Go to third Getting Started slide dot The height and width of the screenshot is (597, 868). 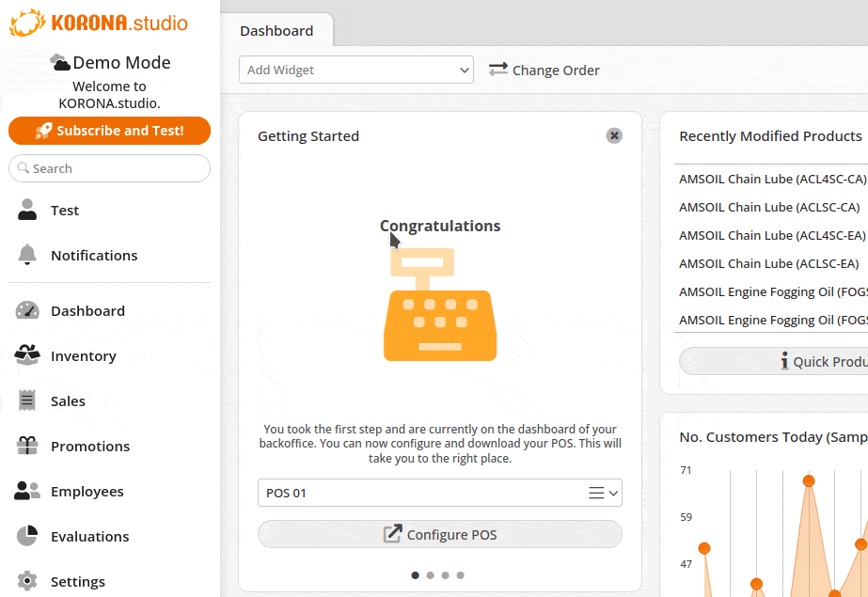[445, 575]
